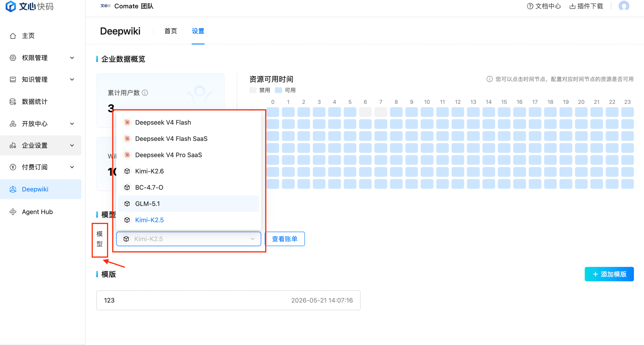The height and width of the screenshot is (345, 644).
Task: Open the user avatar at top right
Action: [x=624, y=6]
